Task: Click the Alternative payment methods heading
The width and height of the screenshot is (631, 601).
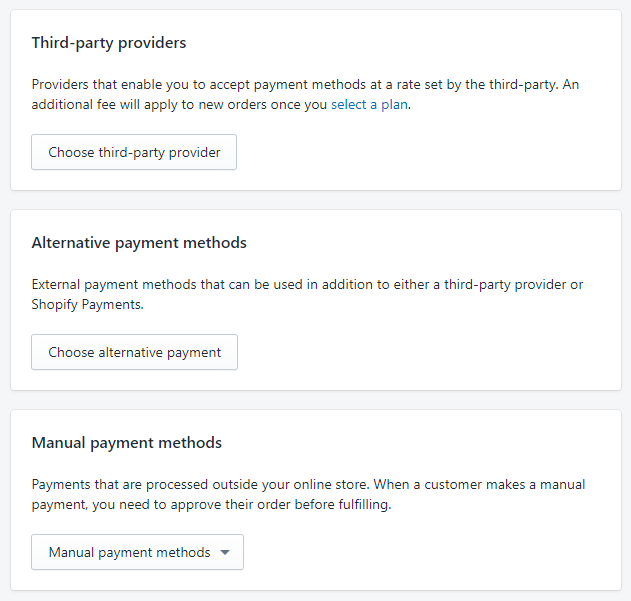Action: [x=139, y=243]
